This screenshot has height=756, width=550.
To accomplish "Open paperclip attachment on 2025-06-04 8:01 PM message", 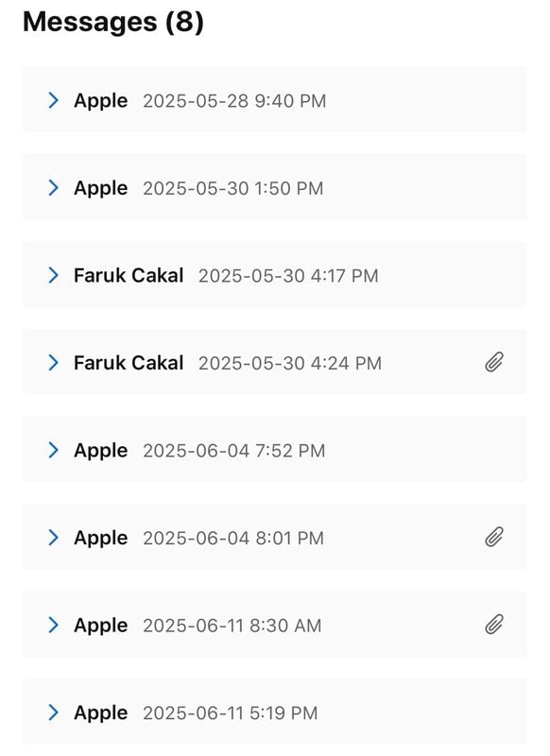I will pyautogui.click(x=494, y=537).
